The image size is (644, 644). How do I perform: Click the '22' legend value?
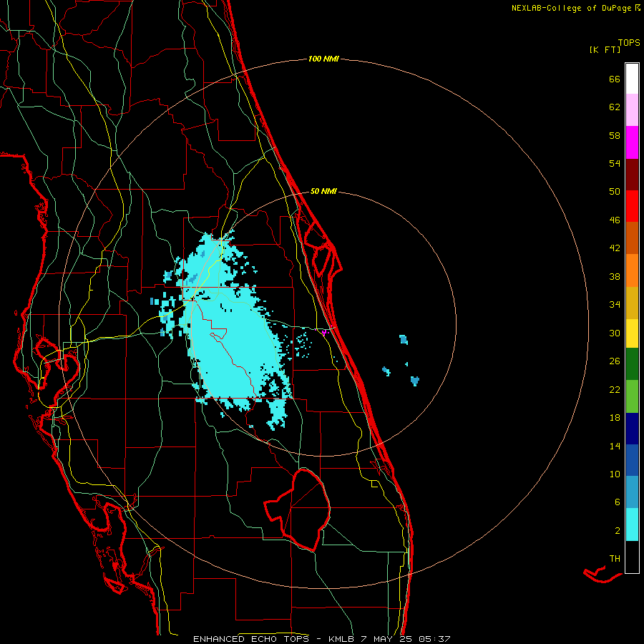(615, 389)
